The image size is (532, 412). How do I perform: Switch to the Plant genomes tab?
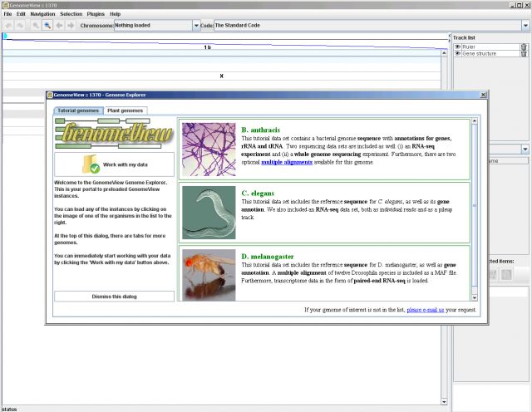(x=126, y=110)
